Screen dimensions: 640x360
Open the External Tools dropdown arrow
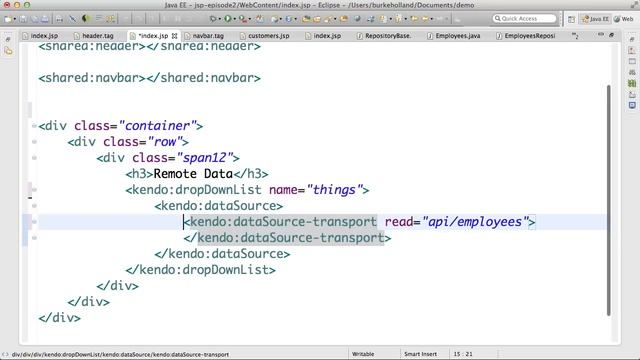250,19
